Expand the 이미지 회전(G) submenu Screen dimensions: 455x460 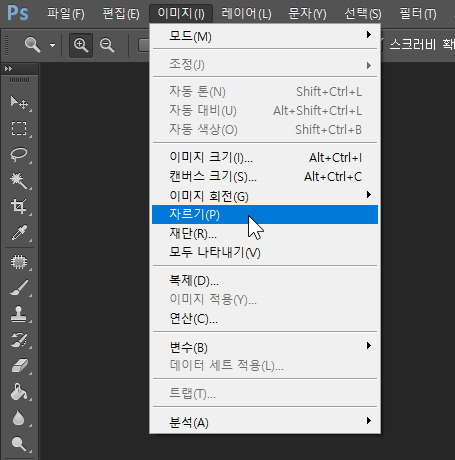[265, 195]
